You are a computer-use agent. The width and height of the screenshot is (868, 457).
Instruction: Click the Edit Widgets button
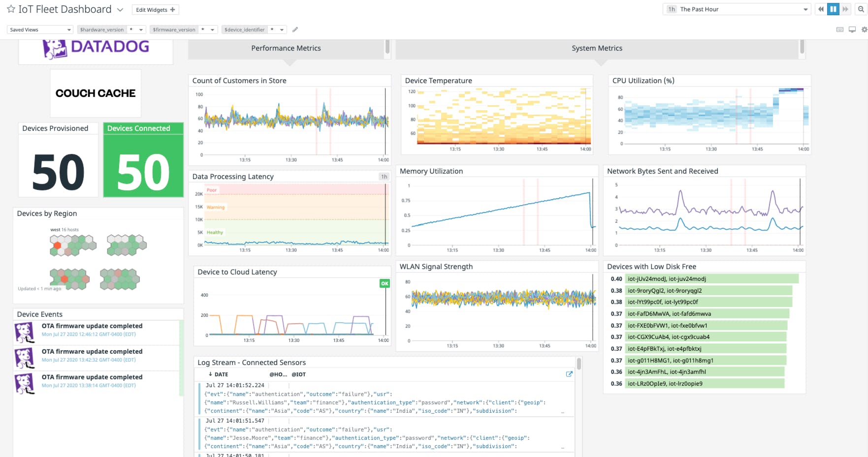[x=155, y=9]
